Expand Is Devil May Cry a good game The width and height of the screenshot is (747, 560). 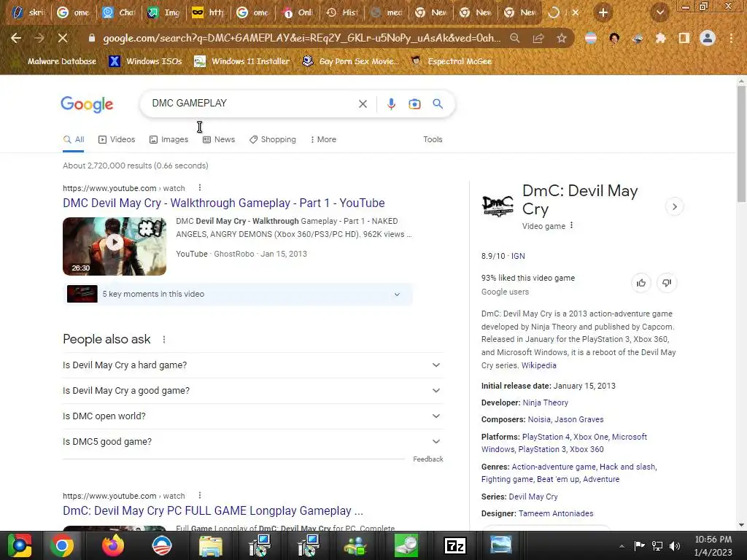[253, 391]
